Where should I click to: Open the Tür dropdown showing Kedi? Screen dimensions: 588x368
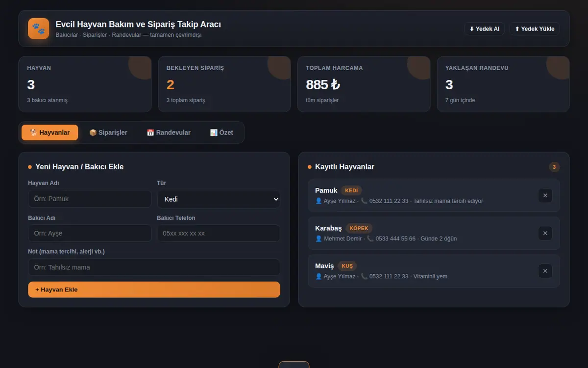click(219, 199)
